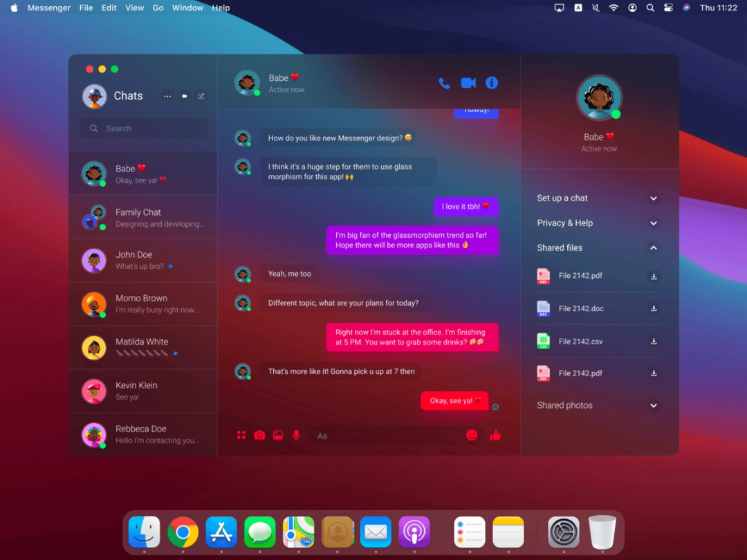
Task: Open the Wi-Fi status menu
Action: coord(614,8)
